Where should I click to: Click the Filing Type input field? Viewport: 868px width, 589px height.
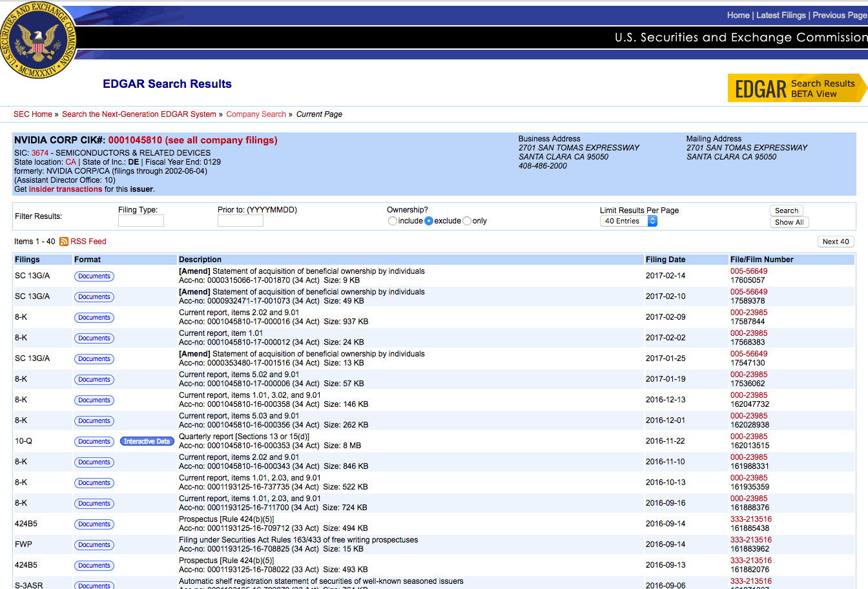pyautogui.click(x=141, y=221)
